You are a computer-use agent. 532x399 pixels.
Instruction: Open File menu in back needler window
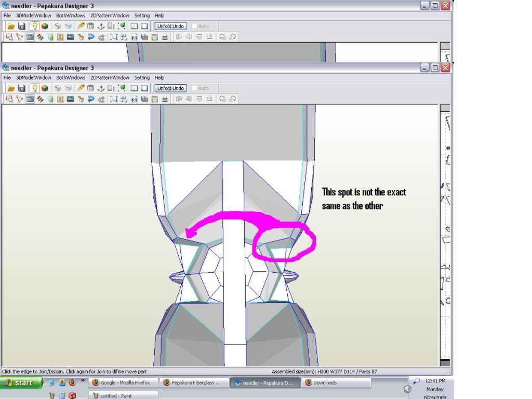point(7,16)
